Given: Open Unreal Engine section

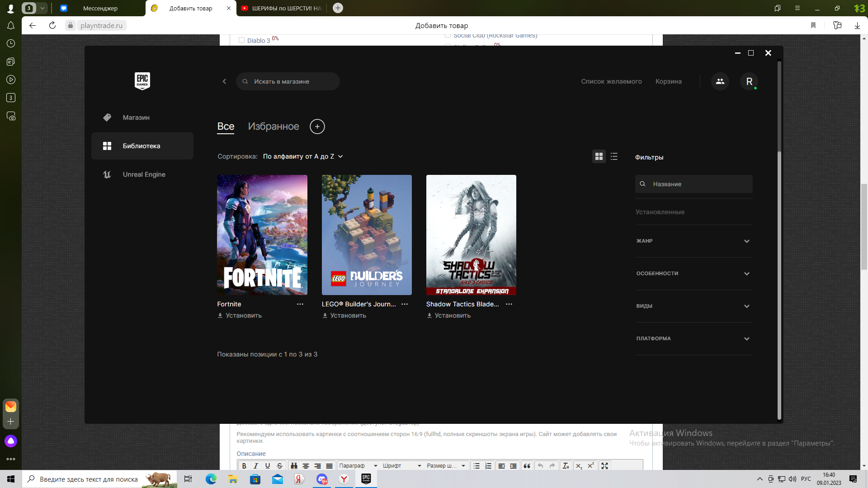Looking at the screenshot, I should 142,174.
